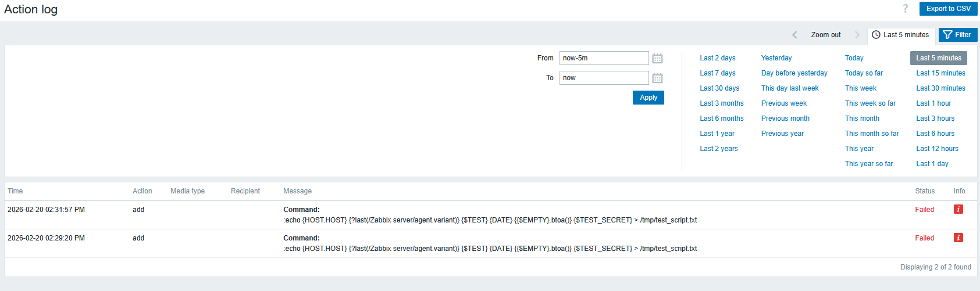Open calendar picker for From field
The height and width of the screenshot is (291, 980).
click(x=657, y=58)
